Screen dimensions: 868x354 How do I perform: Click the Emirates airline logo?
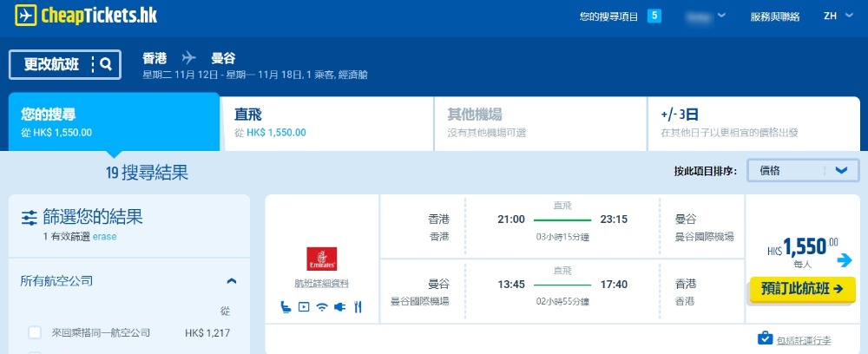(x=322, y=259)
